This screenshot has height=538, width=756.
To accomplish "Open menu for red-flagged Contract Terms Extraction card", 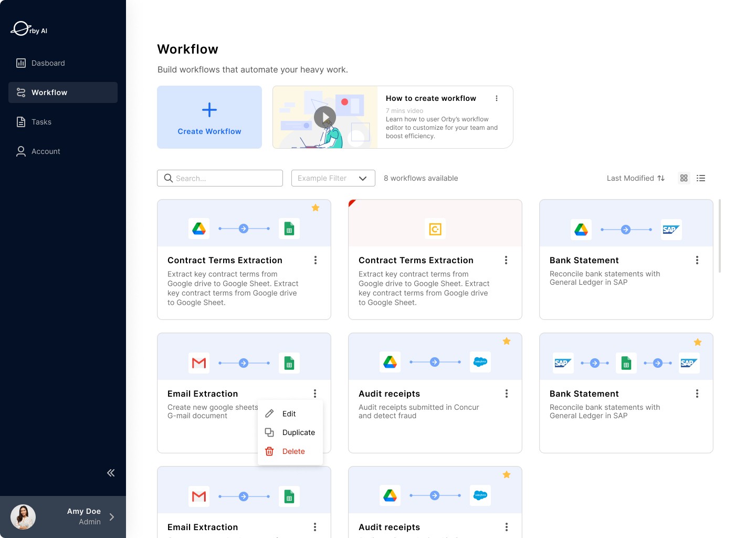I will [506, 260].
